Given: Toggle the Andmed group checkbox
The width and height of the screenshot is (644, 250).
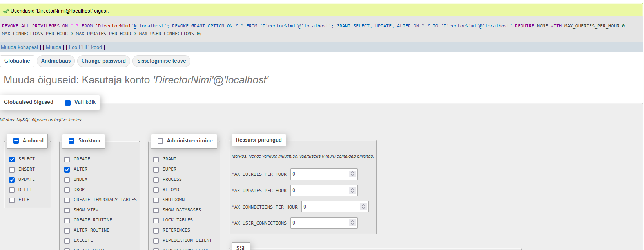Looking at the screenshot, I should 16,141.
